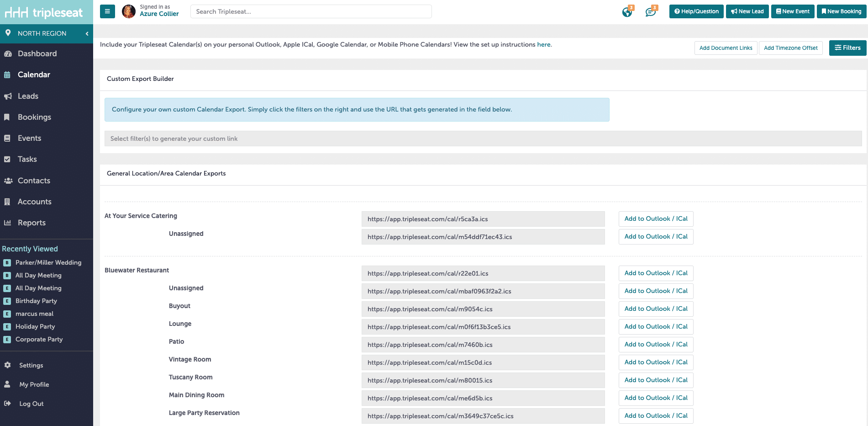Click the Reports chart icon

point(7,223)
